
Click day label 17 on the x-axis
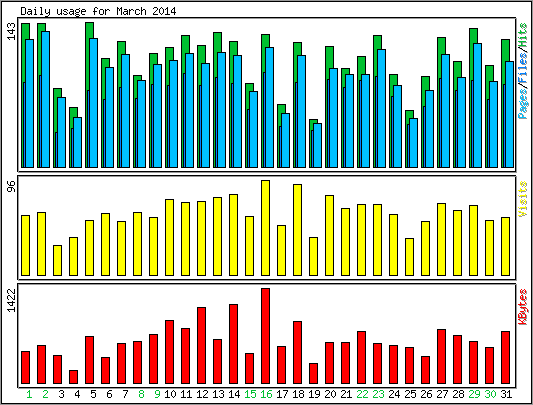(x=282, y=394)
